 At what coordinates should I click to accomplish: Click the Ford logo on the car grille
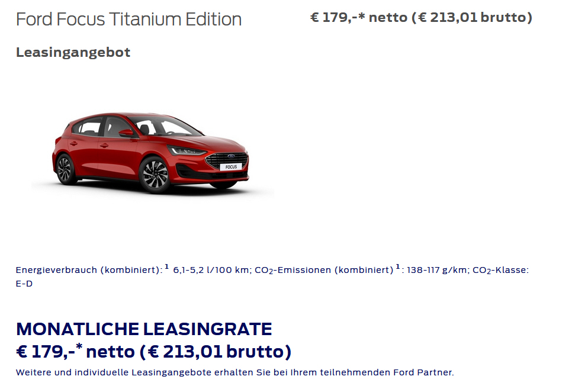231,156
